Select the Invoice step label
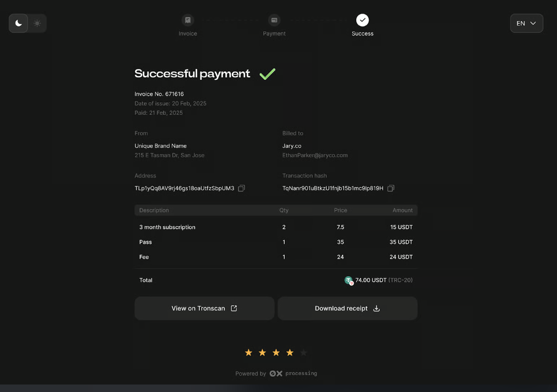Image resolution: width=557 pixels, height=392 pixels. point(188,33)
